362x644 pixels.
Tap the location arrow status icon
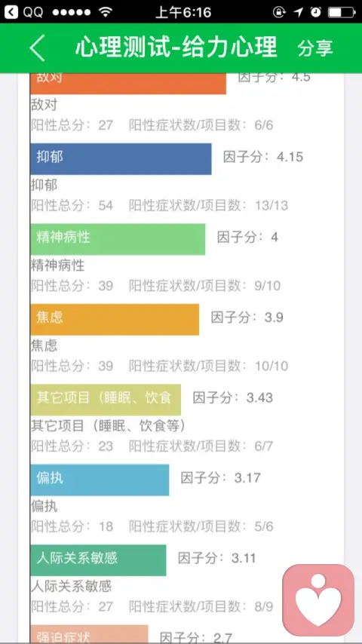pos(298,12)
